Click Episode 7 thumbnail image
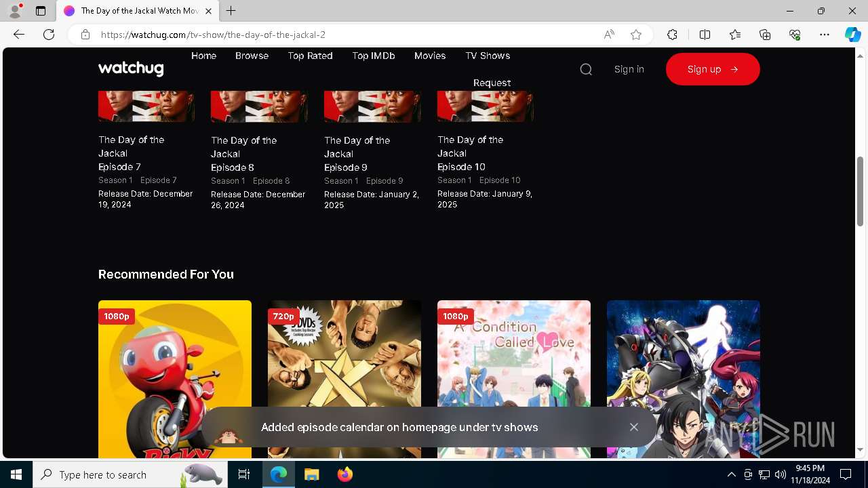Image resolution: width=868 pixels, height=488 pixels. [x=146, y=106]
